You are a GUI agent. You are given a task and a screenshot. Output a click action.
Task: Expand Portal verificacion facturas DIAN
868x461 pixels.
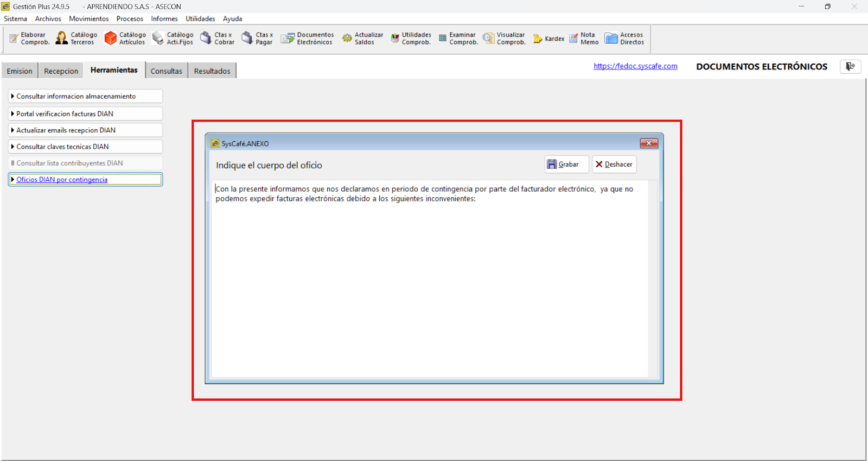[x=85, y=114]
